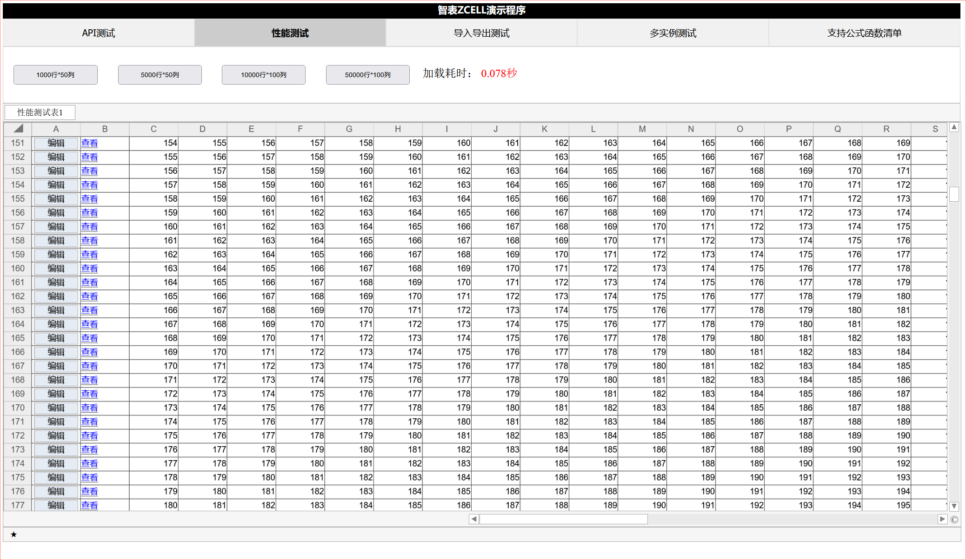The height and width of the screenshot is (560, 966).
Task: Load the 1000行*50列 test data
Action: click(55, 75)
